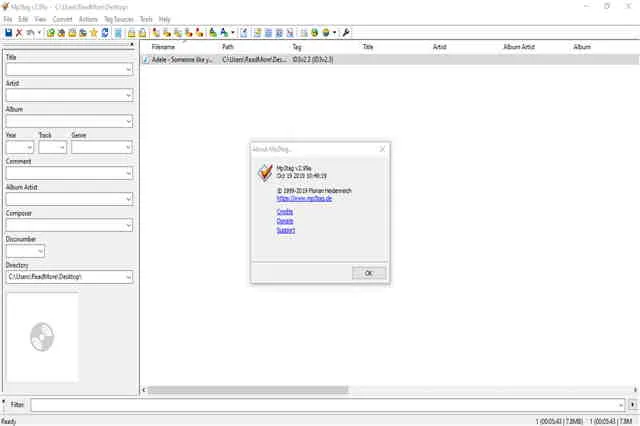Image resolution: width=640 pixels, height=426 pixels.
Task: Open the dropdown arrow left of wrench icon
Action: click(x=335, y=33)
